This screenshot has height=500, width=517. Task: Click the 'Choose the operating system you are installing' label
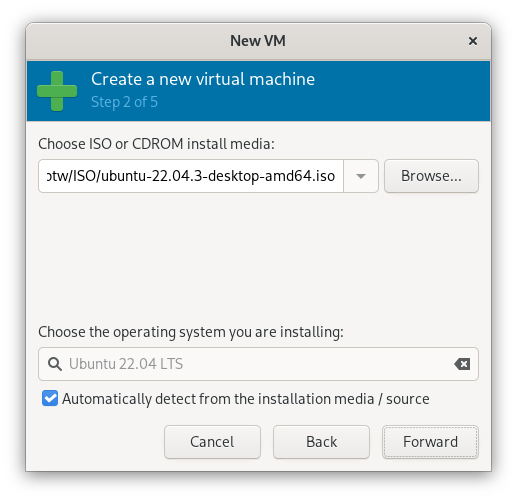(x=191, y=332)
